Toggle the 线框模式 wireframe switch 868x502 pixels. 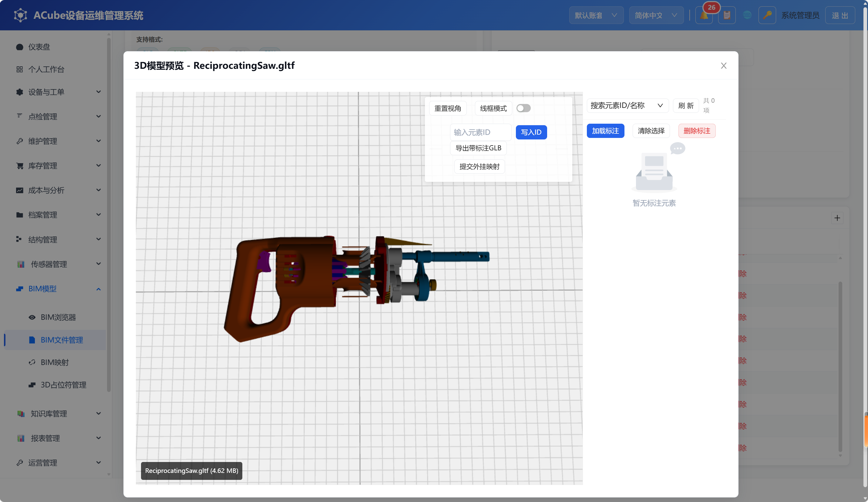pyautogui.click(x=523, y=108)
